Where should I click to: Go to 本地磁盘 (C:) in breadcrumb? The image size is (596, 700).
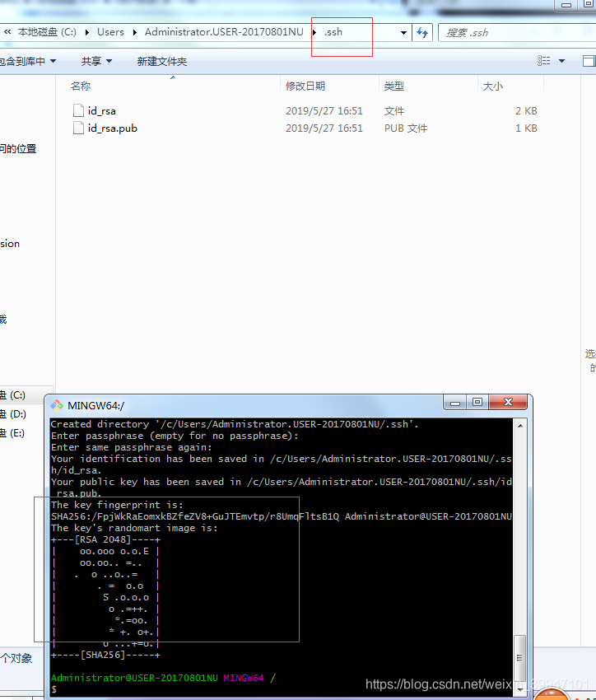coord(47,32)
